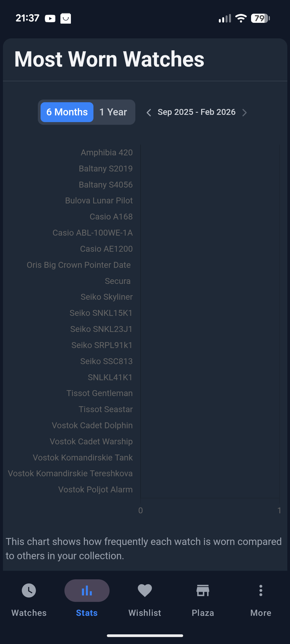Screen dimensions: 290x644
Task: Select the Seiko Skyliner chart label
Action: click(107, 297)
